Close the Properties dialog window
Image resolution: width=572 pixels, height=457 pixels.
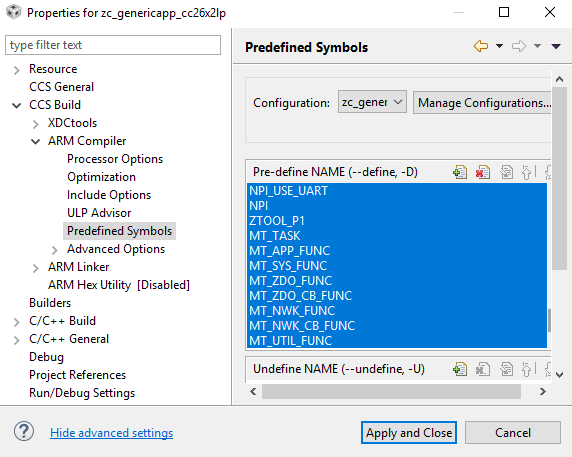click(x=550, y=12)
